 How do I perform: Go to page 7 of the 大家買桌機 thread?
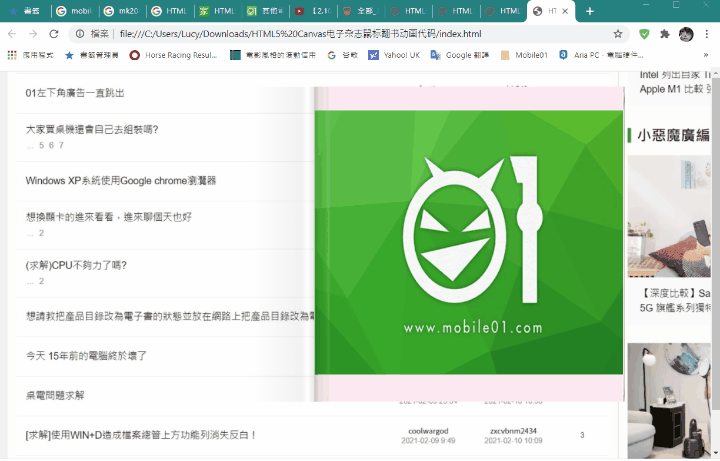pyautogui.click(x=61, y=146)
